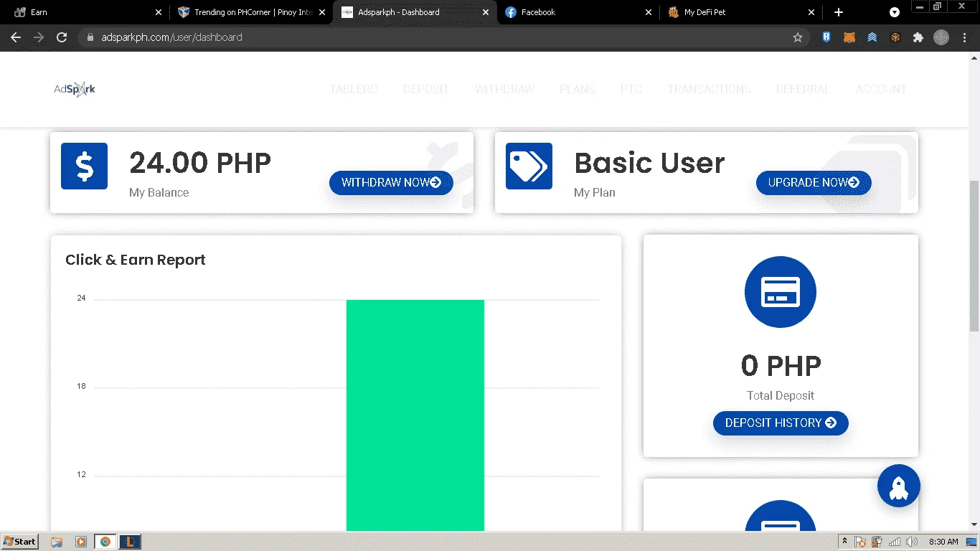Click the Total Deposit card icon
Image resolution: width=980 pixels, height=551 pixels.
781,292
